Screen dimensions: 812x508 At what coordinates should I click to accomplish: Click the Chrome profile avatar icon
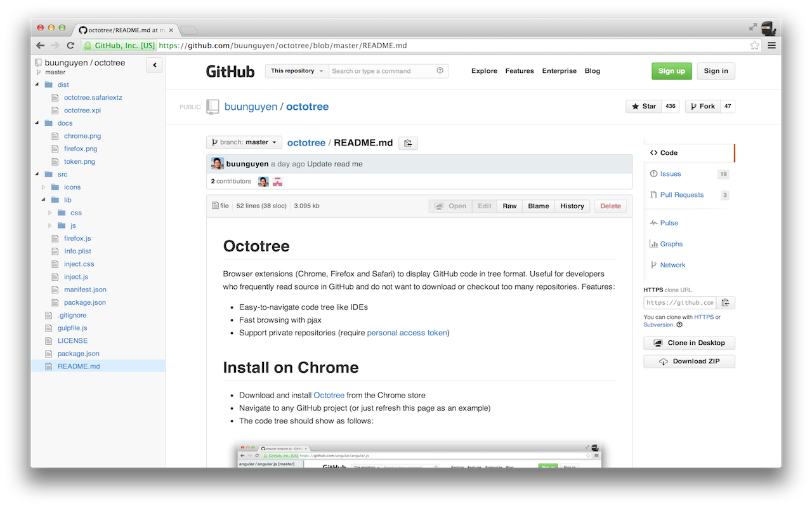pos(768,27)
